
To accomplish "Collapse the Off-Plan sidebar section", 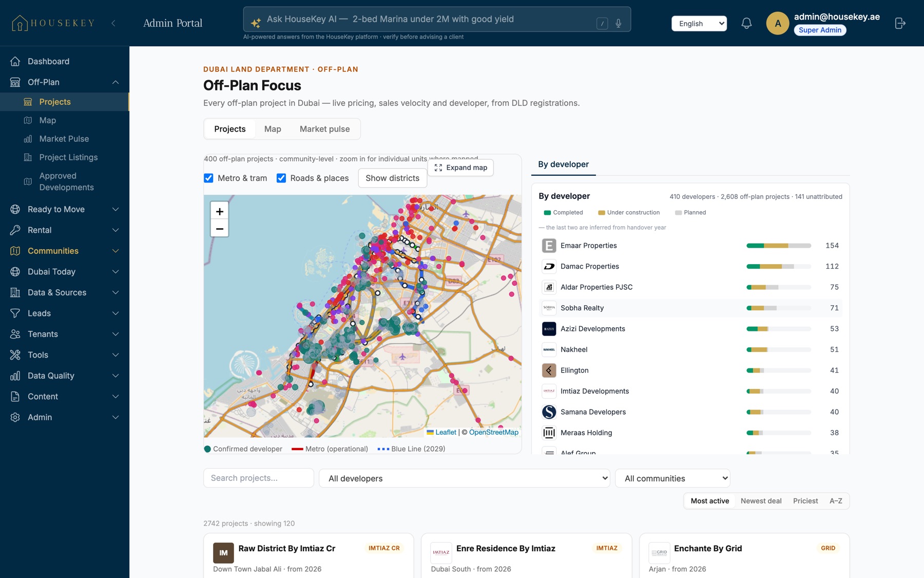I will click(x=115, y=82).
